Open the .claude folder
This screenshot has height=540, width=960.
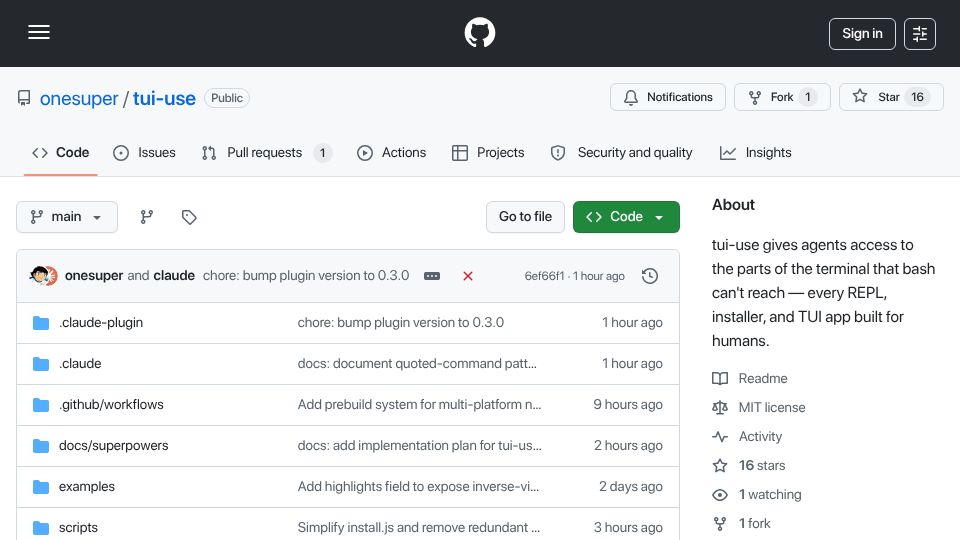pyautogui.click(x=80, y=364)
